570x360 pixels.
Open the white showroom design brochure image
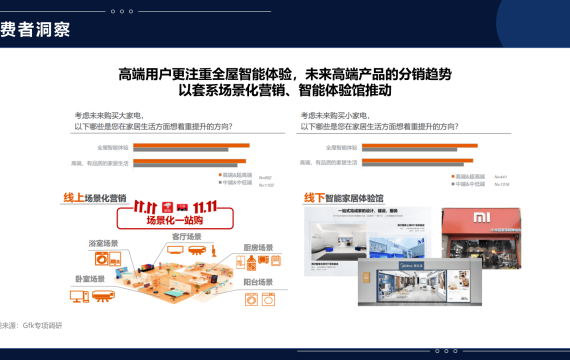coord(368,241)
